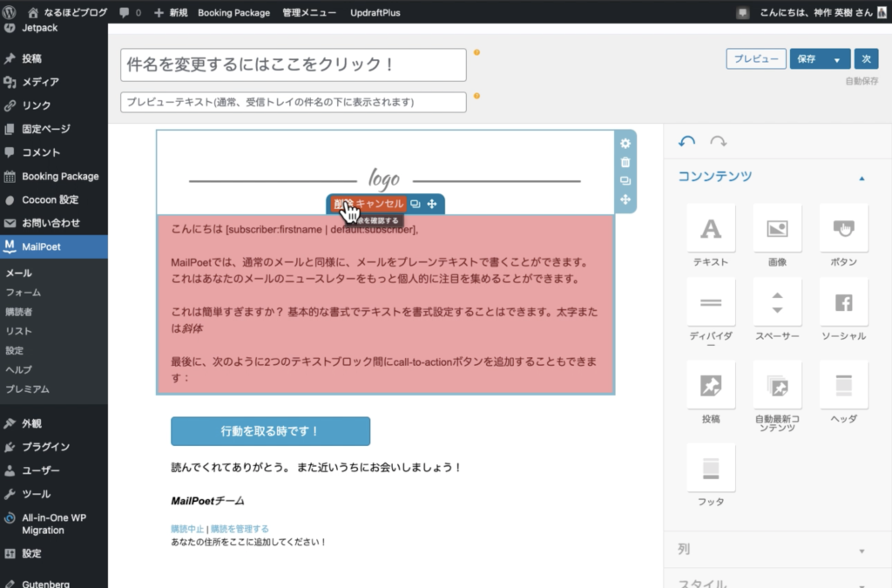The image size is (892, 588).
Task: Open the user avatar in admin bar
Action: pyautogui.click(x=882, y=12)
